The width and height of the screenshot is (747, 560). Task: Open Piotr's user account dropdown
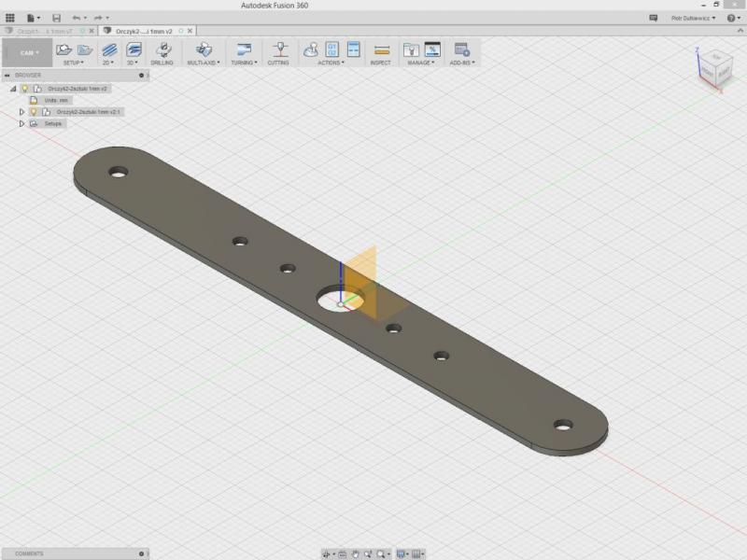click(694, 18)
